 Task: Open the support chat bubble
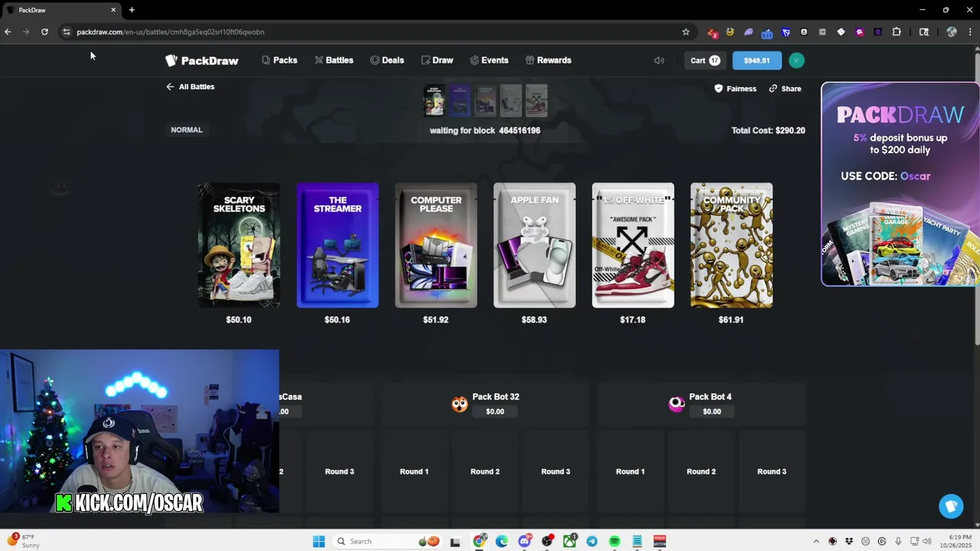point(951,506)
